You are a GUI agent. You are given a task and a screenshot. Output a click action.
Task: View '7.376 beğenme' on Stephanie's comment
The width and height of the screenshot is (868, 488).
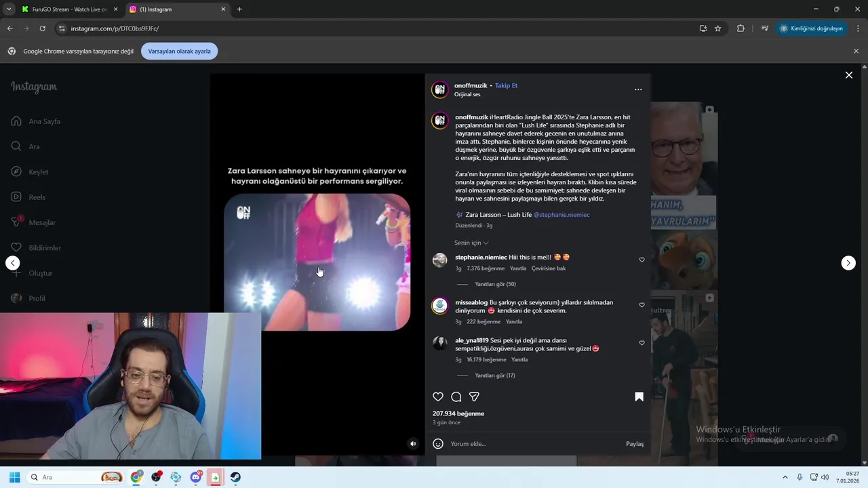point(486,268)
